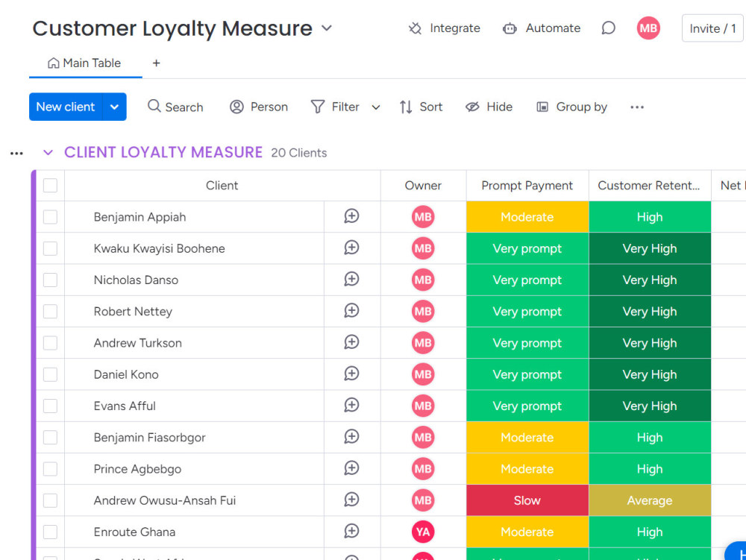Open New client dropdown arrow
The width and height of the screenshot is (746, 560).
114,107
